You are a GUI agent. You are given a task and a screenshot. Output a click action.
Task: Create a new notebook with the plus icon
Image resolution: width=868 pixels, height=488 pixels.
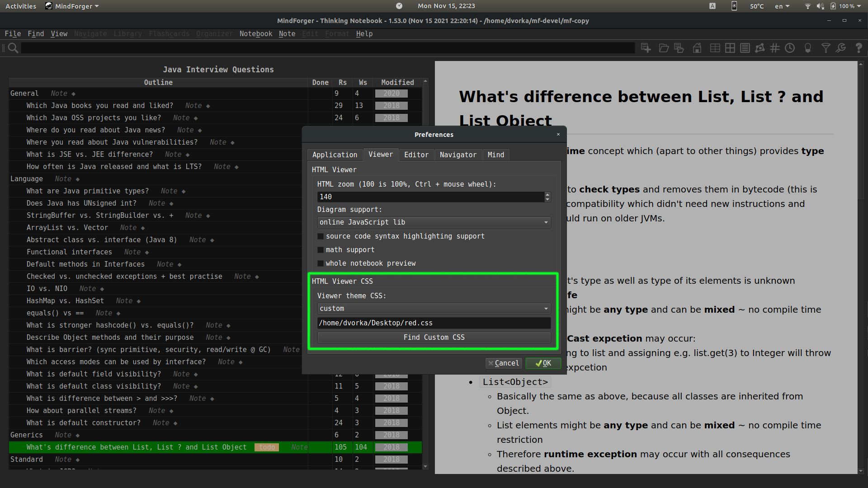point(646,48)
